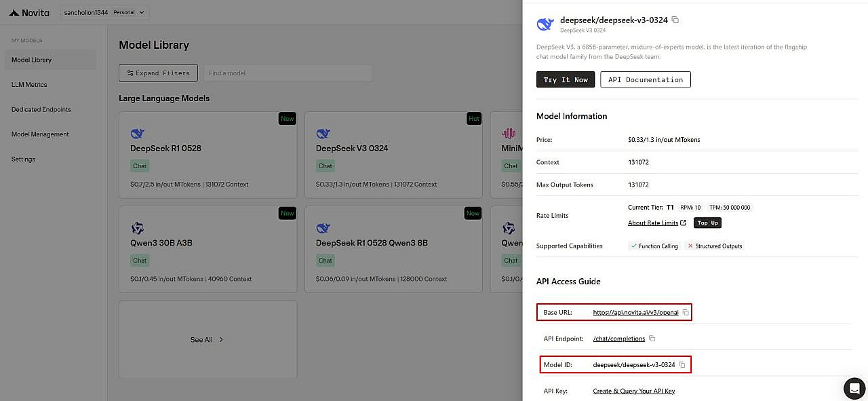Click the Hot badge on DeepSeek V3 0324
Viewport: 868px width, 401px height.
tap(474, 119)
